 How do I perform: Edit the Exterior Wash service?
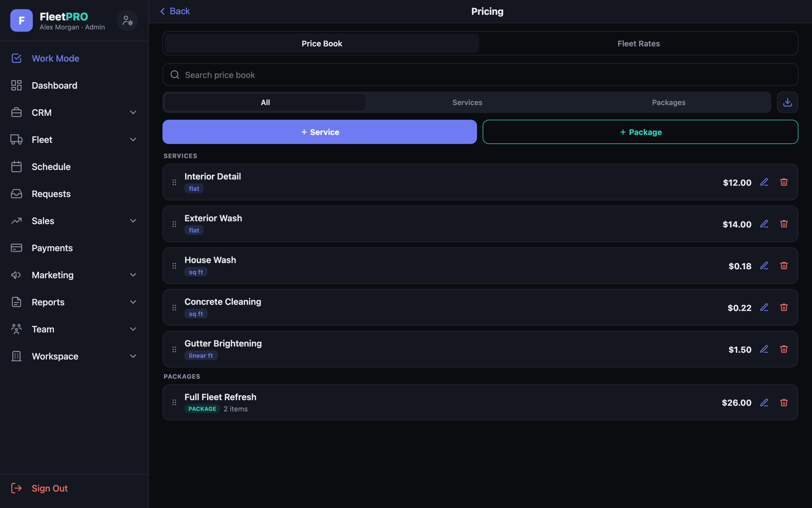coord(764,224)
